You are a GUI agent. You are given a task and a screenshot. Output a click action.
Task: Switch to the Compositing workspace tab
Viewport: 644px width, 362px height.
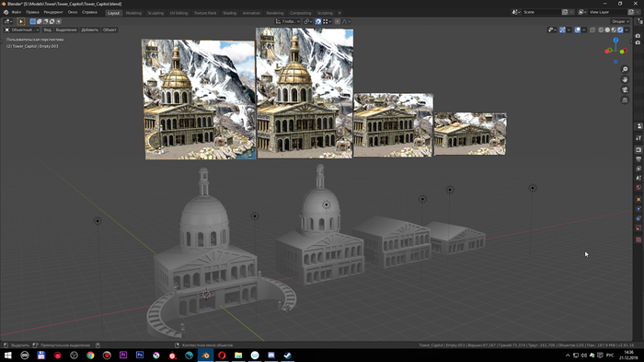300,13
